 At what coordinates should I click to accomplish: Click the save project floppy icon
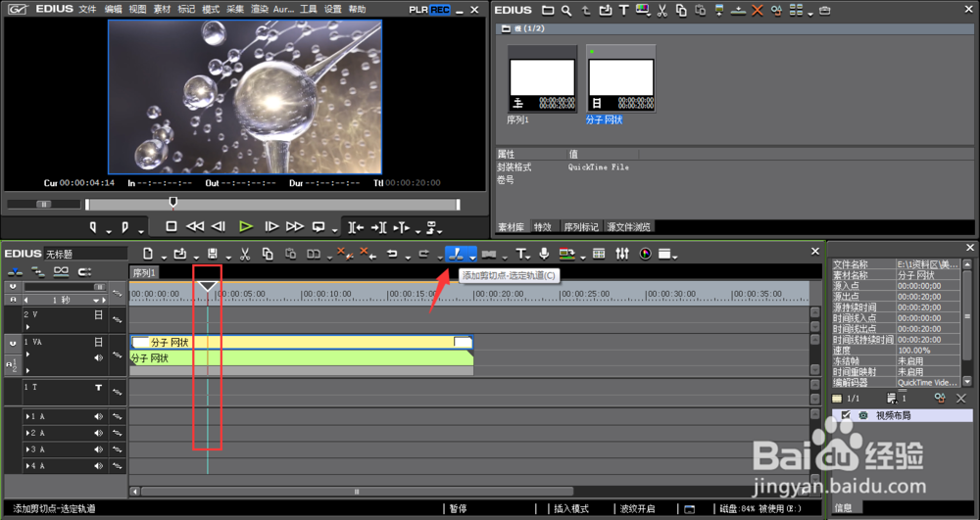pos(213,254)
